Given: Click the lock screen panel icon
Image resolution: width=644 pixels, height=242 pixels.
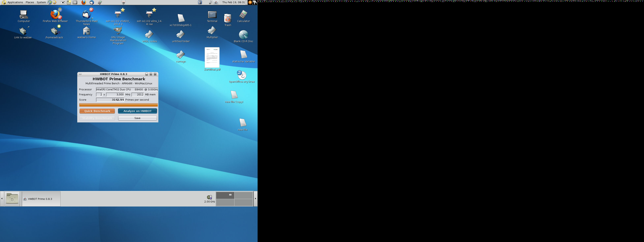Looking at the screenshot, I should click(200, 2).
